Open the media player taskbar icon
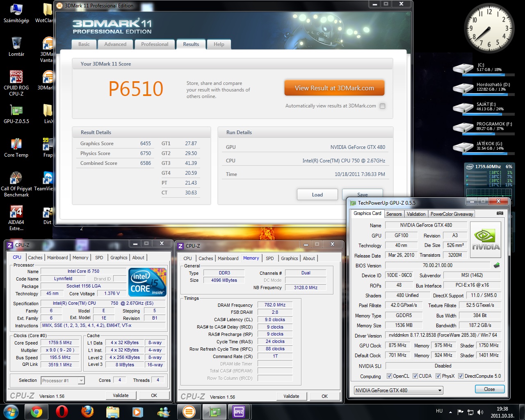 click(x=138, y=411)
